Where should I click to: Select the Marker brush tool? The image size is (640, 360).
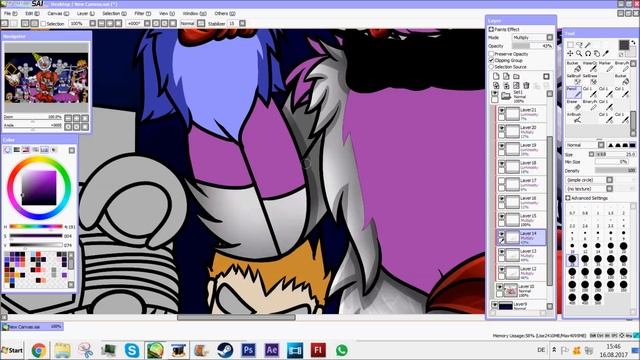click(606, 67)
